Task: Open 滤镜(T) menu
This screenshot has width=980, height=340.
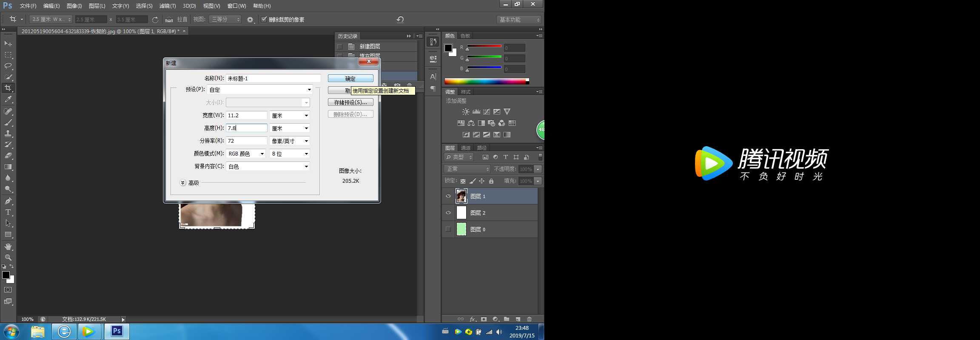Action: [x=168, y=6]
